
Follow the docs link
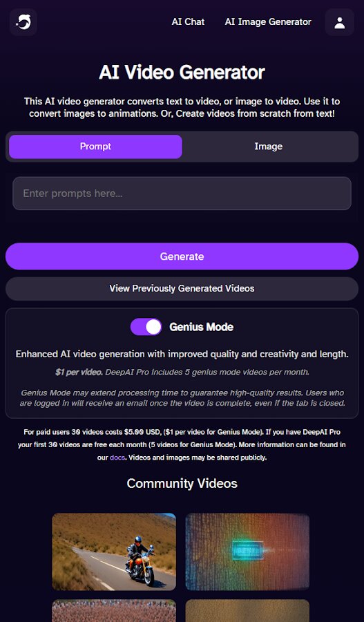(x=117, y=458)
